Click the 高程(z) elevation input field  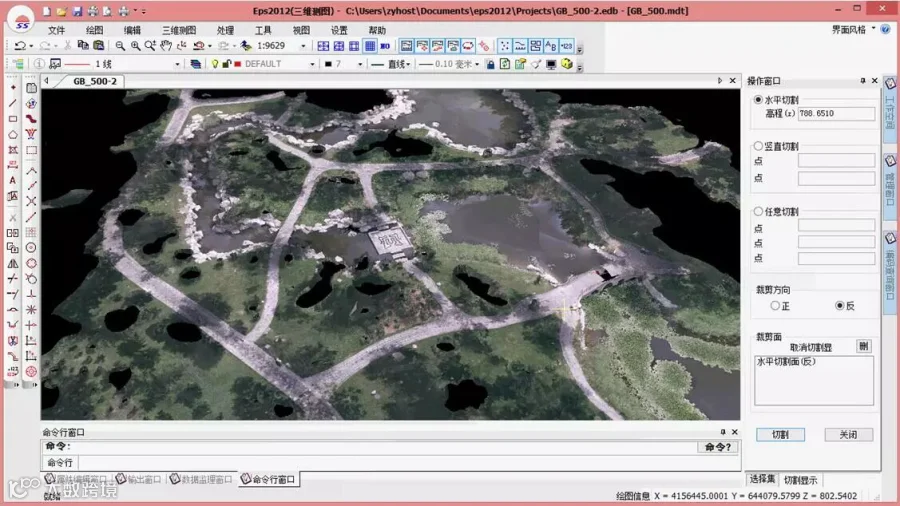(x=836, y=114)
